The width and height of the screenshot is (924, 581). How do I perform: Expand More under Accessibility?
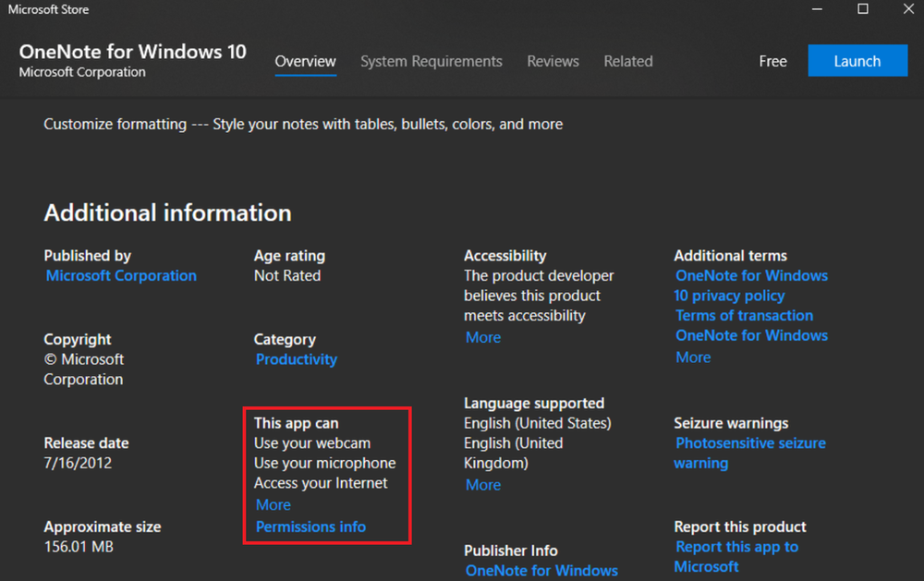click(483, 338)
